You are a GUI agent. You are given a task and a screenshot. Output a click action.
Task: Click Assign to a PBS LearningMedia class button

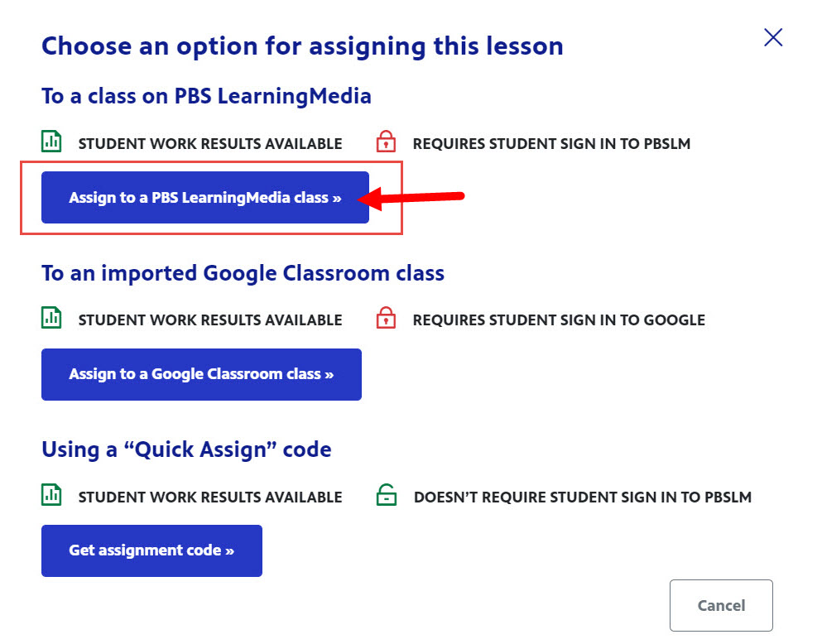click(x=205, y=198)
